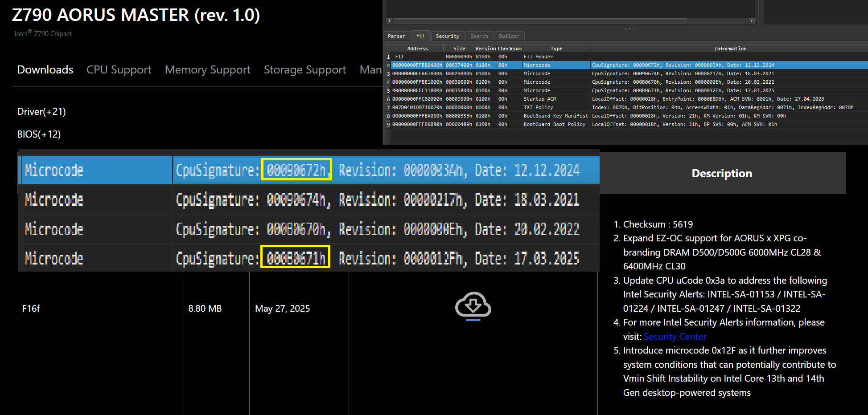Image resolution: width=868 pixels, height=415 pixels.
Task: Select the Parser tab in UEFITool
Action: tap(396, 36)
